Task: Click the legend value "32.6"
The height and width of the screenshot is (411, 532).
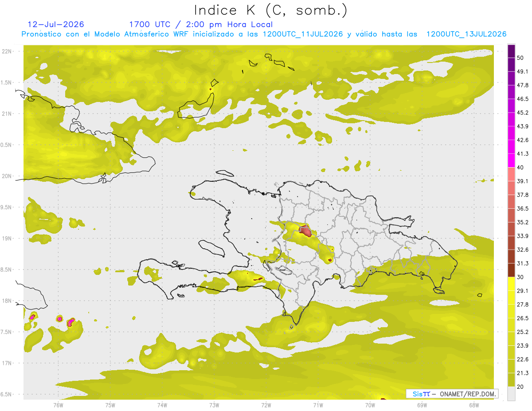Action: point(523,250)
